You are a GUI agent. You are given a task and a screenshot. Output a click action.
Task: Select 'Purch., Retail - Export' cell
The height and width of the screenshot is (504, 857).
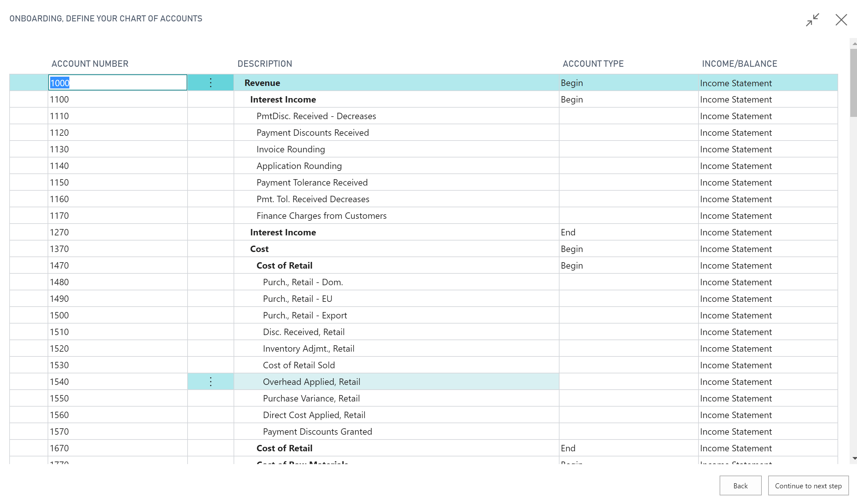tap(397, 315)
